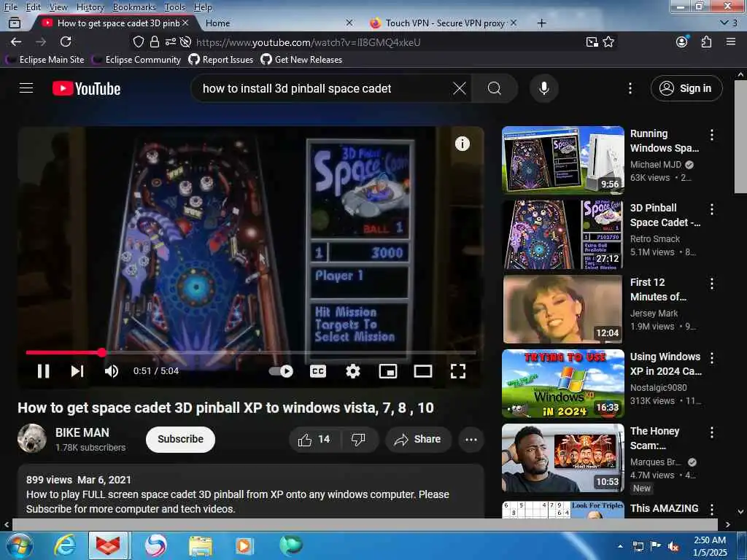Open the Edit menu
Image resolution: width=747 pixels, height=560 pixels.
tap(34, 7)
